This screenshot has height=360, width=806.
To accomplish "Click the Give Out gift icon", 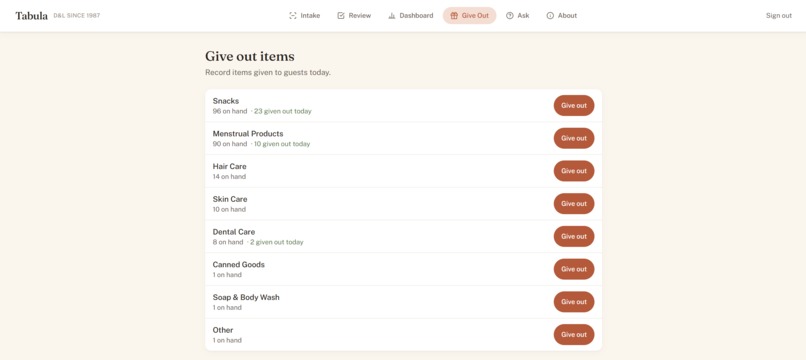I will tap(454, 15).
